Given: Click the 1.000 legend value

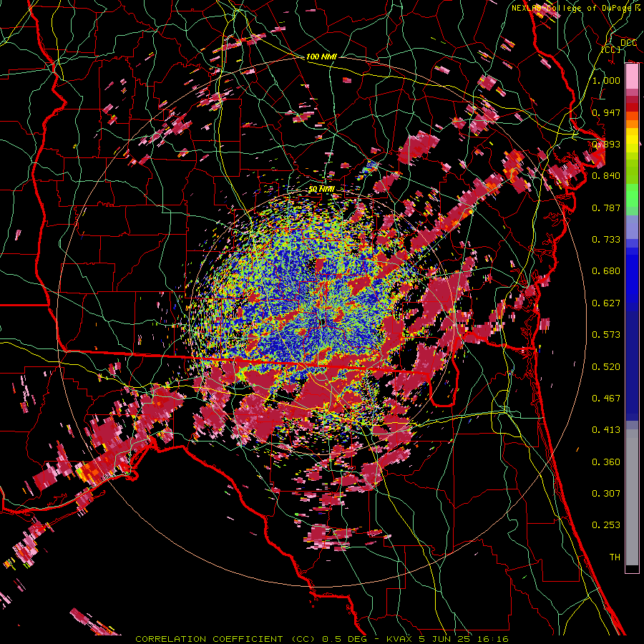Looking at the screenshot, I should coord(606,80).
